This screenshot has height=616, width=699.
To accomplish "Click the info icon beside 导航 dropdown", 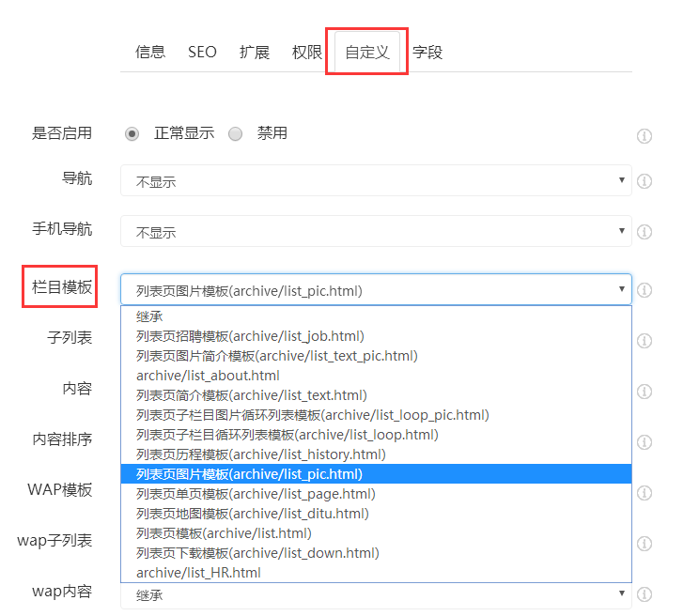I will [x=645, y=181].
